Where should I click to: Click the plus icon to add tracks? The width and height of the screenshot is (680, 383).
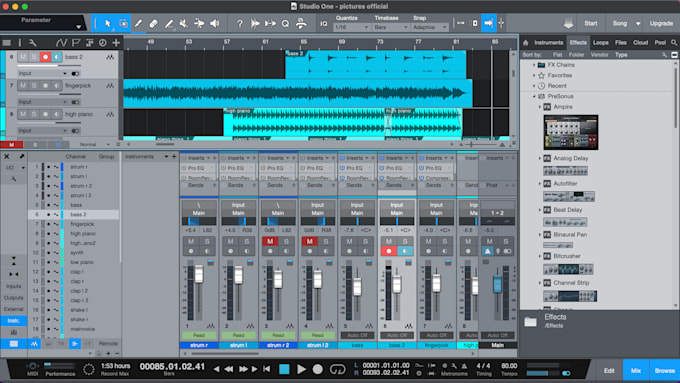116,43
